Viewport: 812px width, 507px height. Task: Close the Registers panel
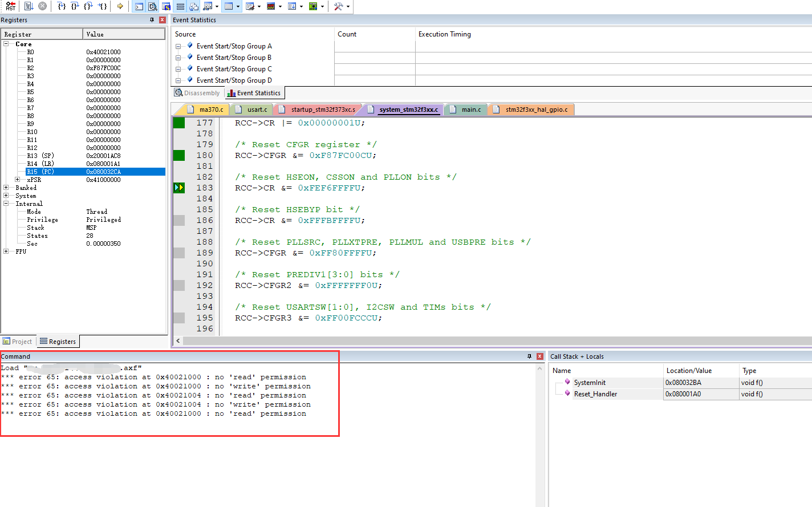(x=162, y=20)
